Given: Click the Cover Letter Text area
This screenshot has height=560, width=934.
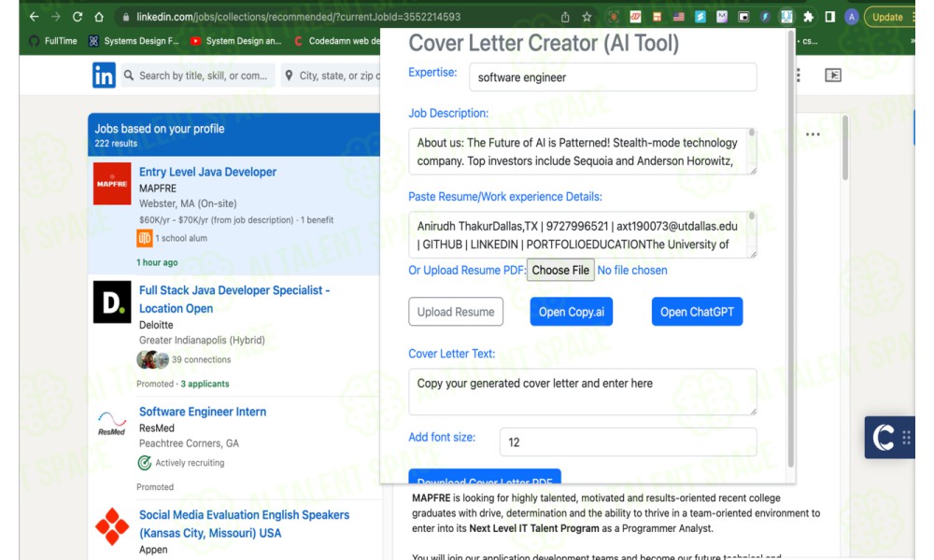Looking at the screenshot, I should pos(582,392).
